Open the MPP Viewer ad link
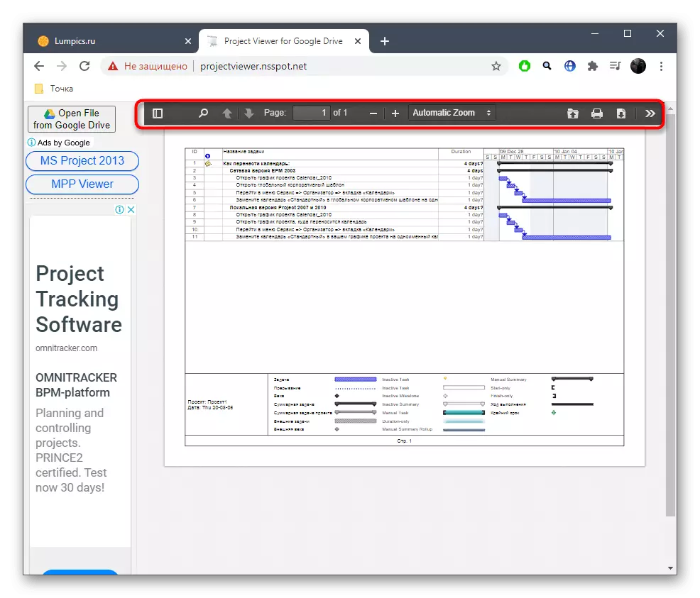The height and width of the screenshot is (598, 700). tap(82, 184)
